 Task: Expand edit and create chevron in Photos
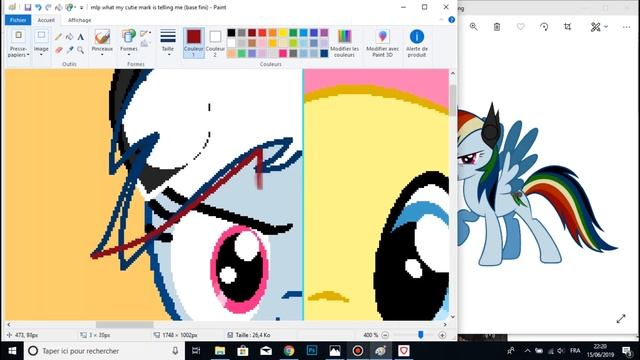[x=606, y=27]
